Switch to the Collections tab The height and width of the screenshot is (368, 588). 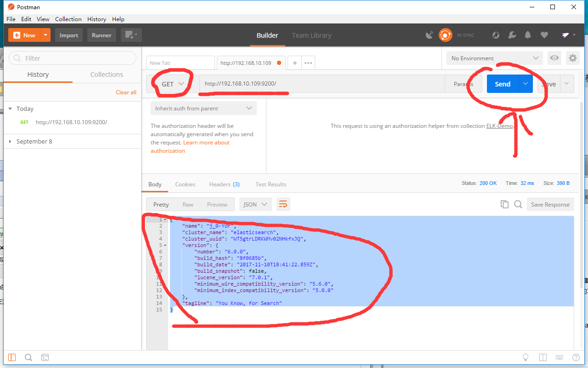pyautogui.click(x=107, y=75)
